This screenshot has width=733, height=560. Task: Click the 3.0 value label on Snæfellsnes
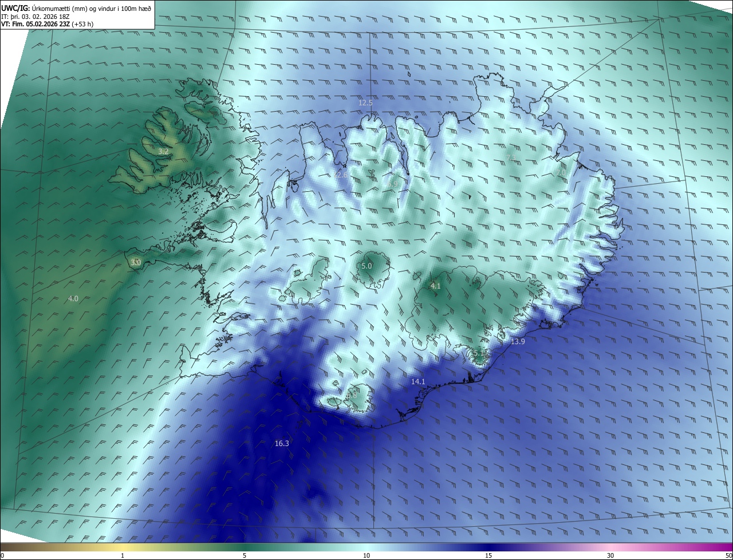(136, 262)
